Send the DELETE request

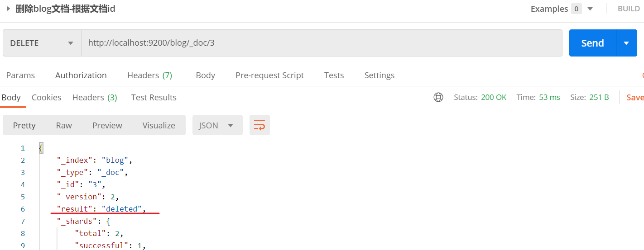click(x=592, y=43)
